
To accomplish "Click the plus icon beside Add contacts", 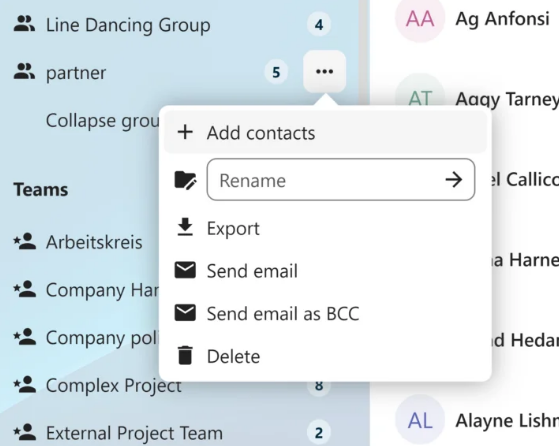I will [x=185, y=132].
